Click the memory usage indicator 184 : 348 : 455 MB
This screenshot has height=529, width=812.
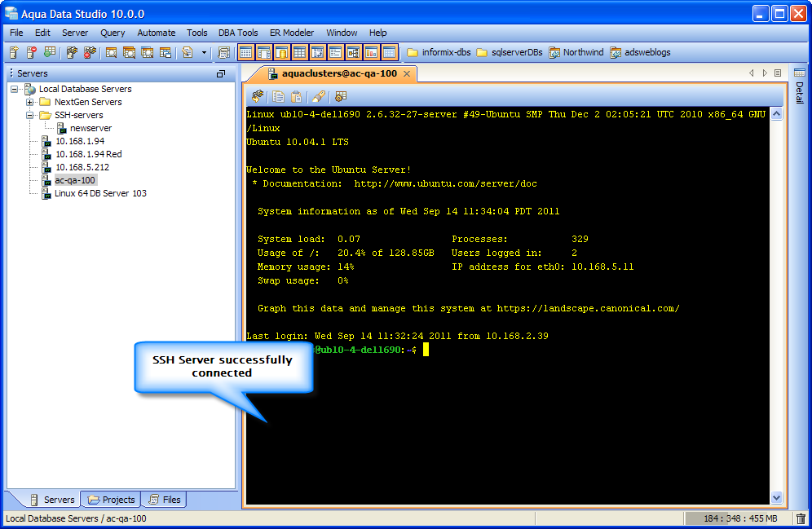point(739,518)
